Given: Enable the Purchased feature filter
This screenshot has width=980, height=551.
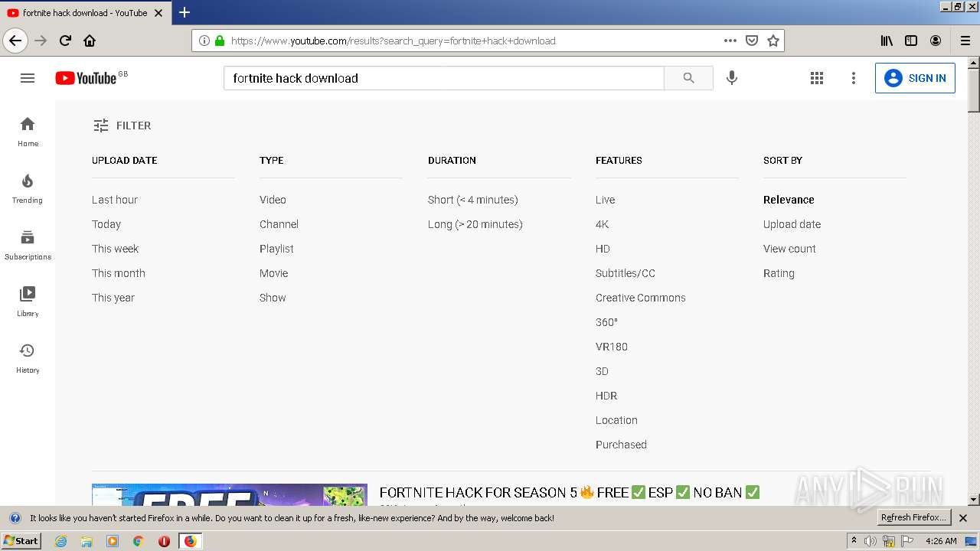Looking at the screenshot, I should pyautogui.click(x=621, y=445).
